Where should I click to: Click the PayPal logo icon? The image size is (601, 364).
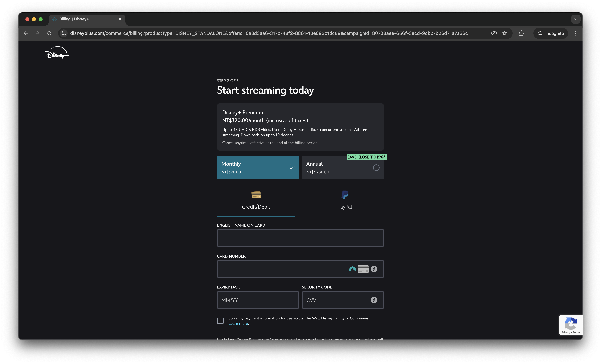(x=345, y=195)
